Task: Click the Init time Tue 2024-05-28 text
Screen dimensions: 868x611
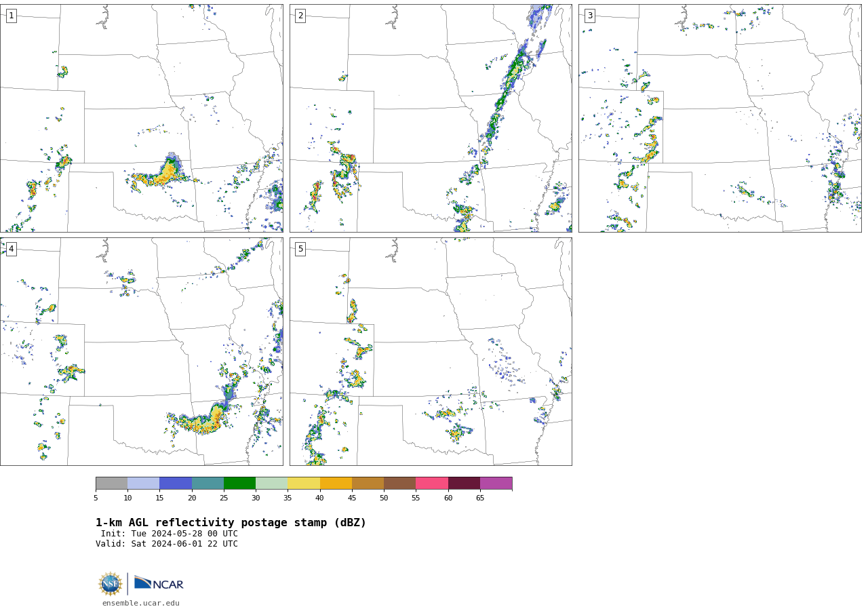Action: tap(170, 534)
